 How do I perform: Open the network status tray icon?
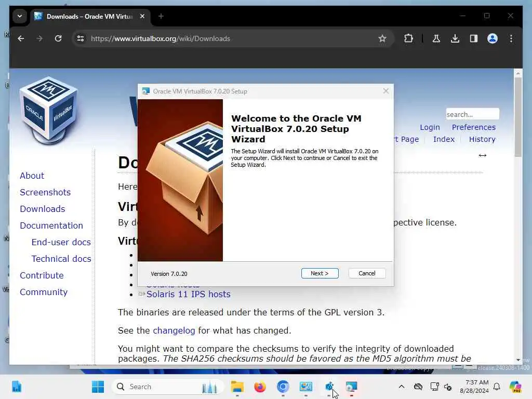click(x=434, y=387)
